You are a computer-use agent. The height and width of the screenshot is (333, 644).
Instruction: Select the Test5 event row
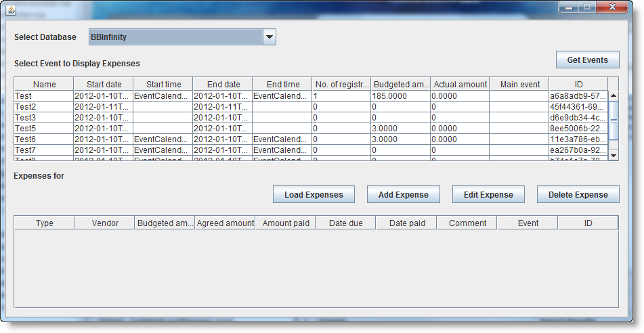[x=311, y=129]
